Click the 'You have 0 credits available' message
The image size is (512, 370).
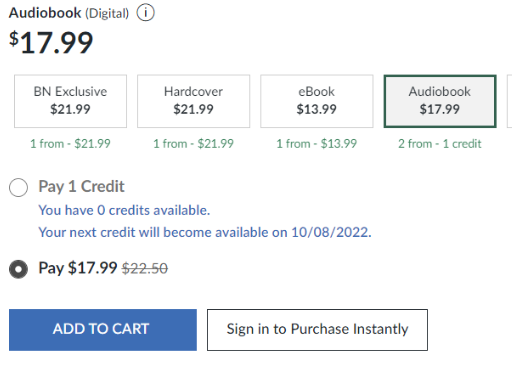click(x=124, y=210)
